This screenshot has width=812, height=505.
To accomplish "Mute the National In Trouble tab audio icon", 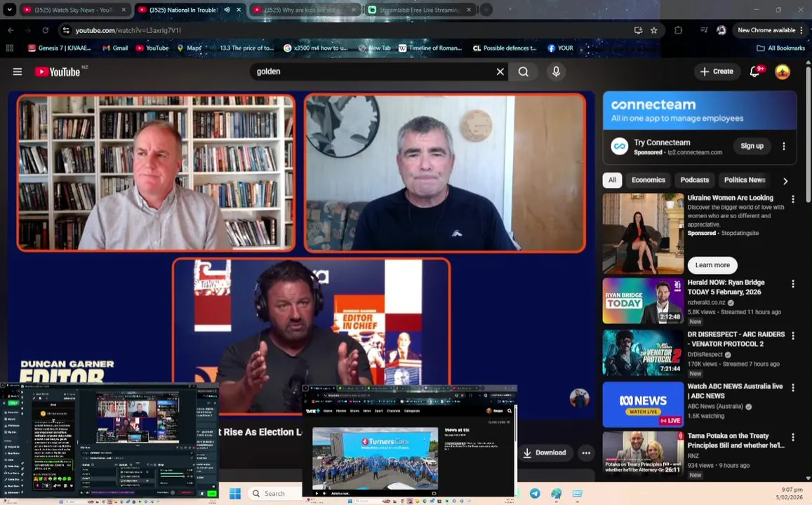I will (x=227, y=9).
